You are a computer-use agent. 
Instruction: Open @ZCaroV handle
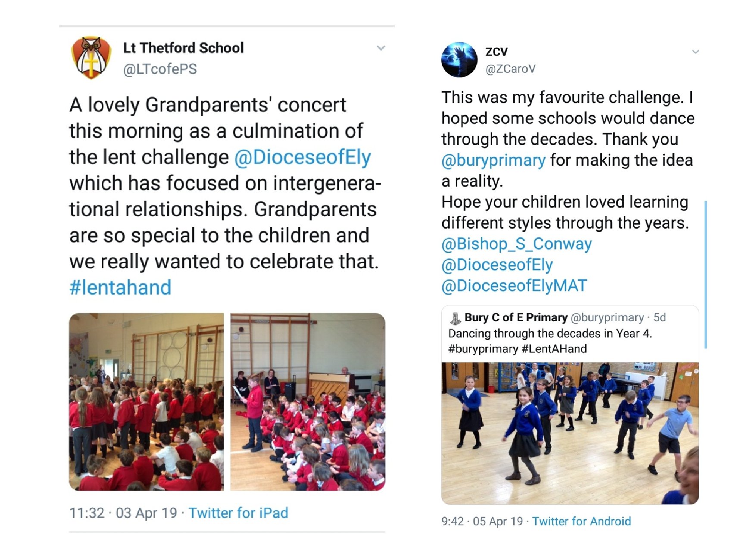coord(511,69)
